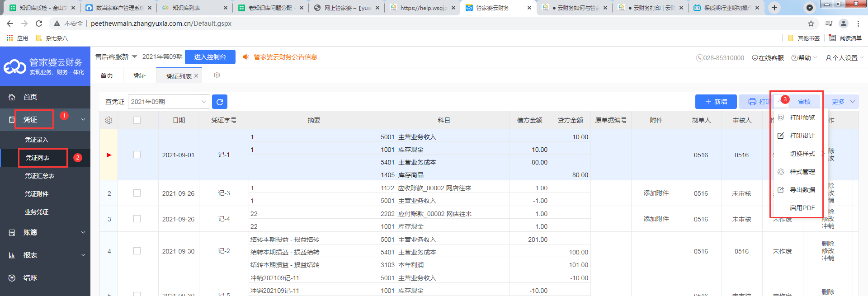Click the table column settings gear icon
Viewport: 868px width, 296px height.
click(x=108, y=120)
